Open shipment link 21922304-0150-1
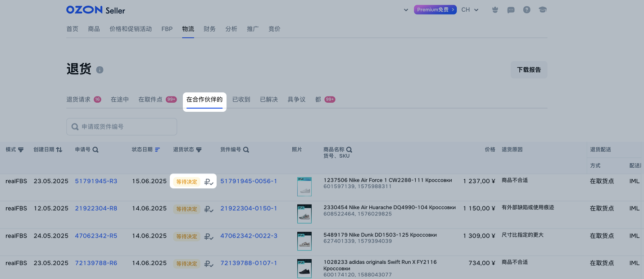 (x=249, y=209)
